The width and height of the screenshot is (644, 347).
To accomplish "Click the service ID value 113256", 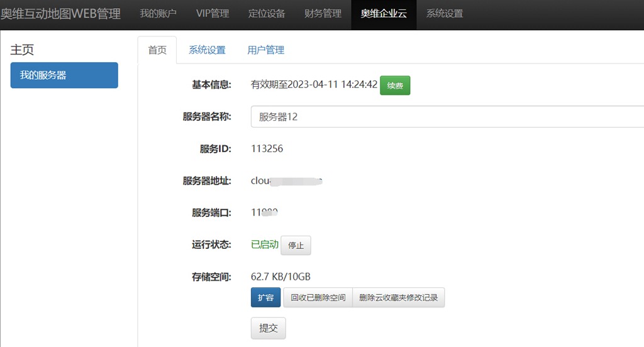I will coord(267,148).
